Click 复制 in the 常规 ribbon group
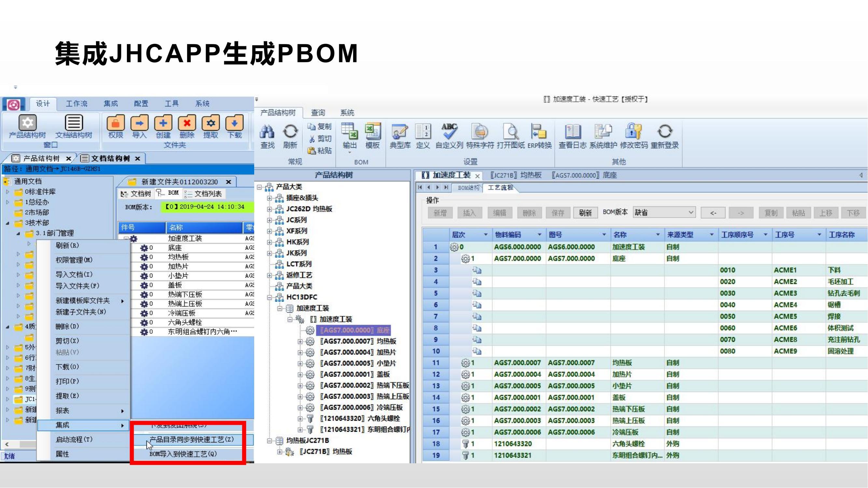This screenshot has width=868, height=488. [319, 127]
